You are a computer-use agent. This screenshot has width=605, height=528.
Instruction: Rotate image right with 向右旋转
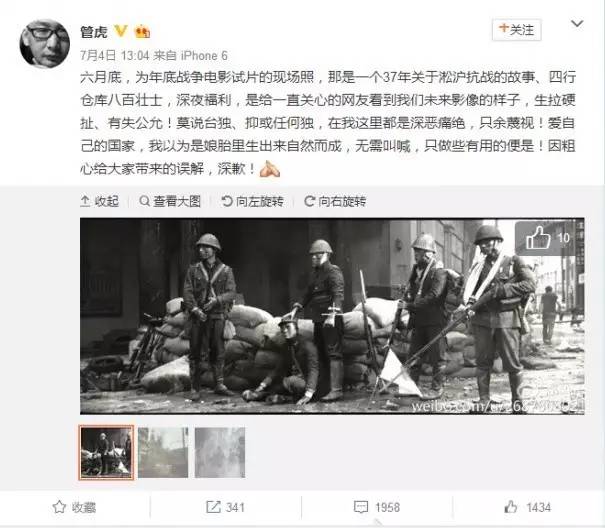click(335, 201)
